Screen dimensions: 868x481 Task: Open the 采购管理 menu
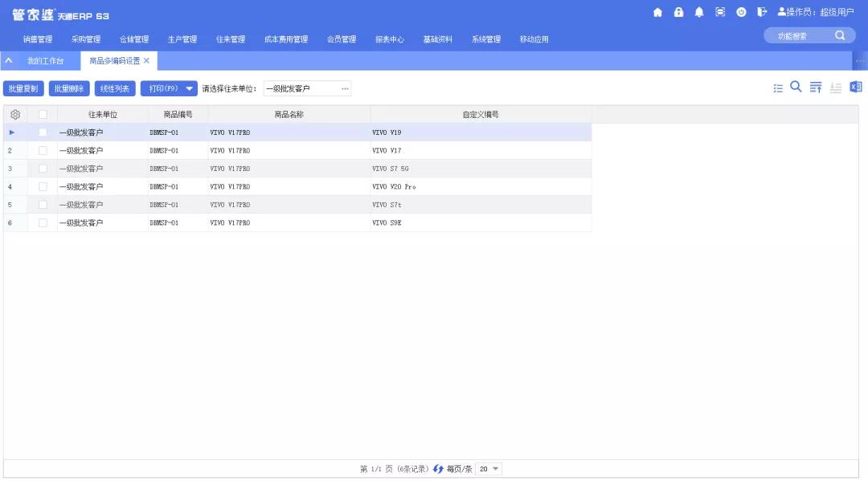click(x=86, y=39)
